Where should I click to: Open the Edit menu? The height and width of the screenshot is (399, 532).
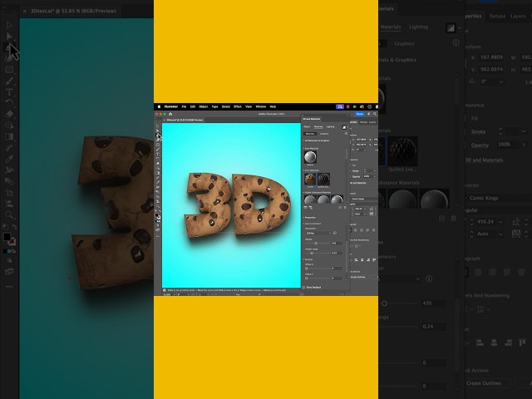click(193, 106)
